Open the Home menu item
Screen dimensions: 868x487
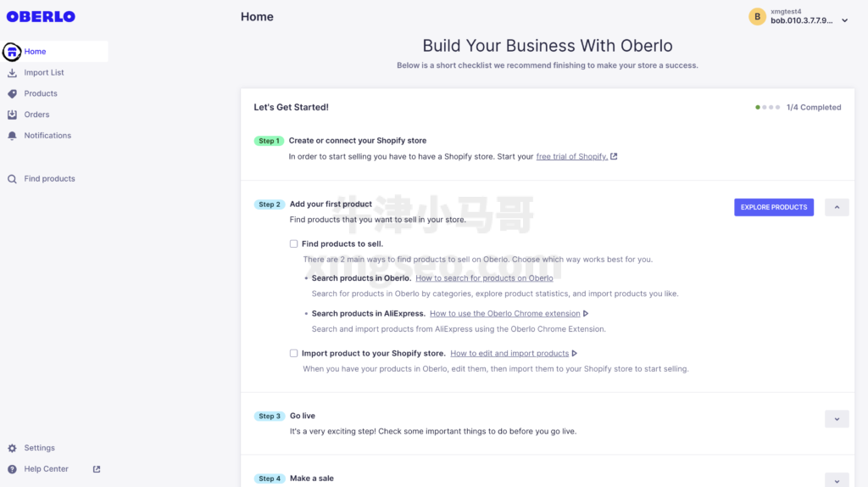coord(54,52)
